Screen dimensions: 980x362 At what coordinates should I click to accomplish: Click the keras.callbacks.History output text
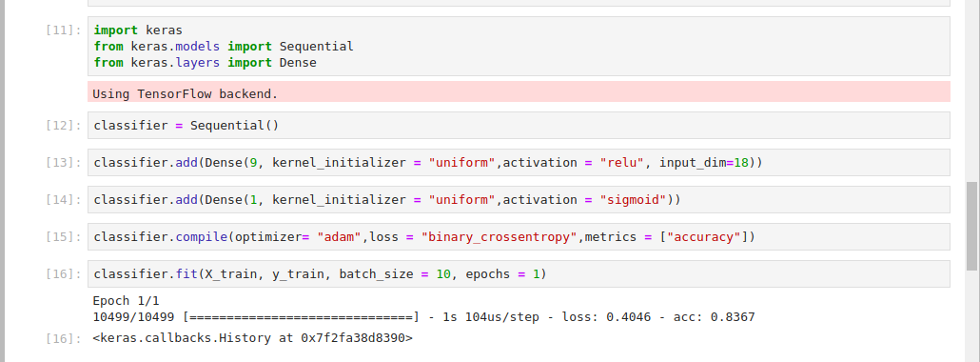point(252,338)
